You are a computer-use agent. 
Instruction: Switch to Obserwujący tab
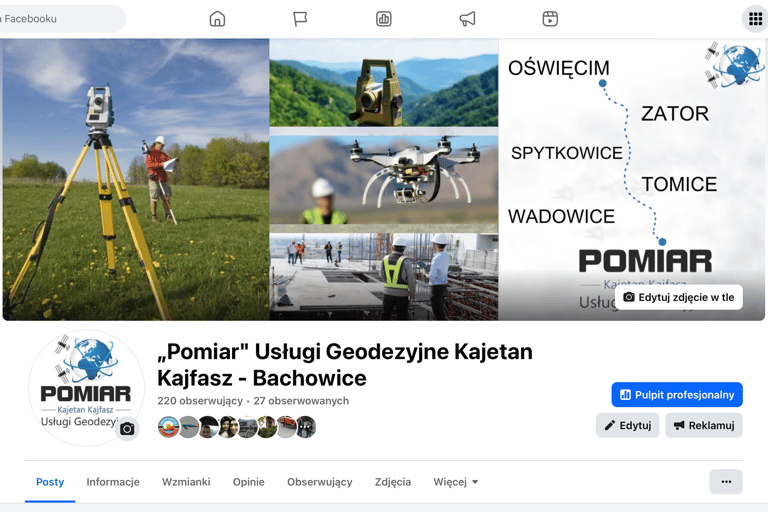[319, 482]
